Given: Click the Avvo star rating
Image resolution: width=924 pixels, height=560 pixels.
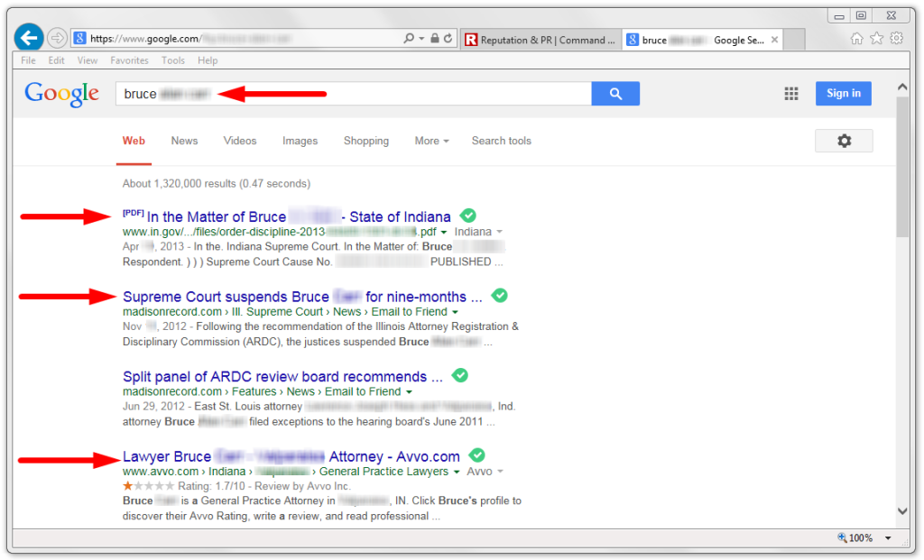Looking at the screenshot, I should (x=149, y=486).
